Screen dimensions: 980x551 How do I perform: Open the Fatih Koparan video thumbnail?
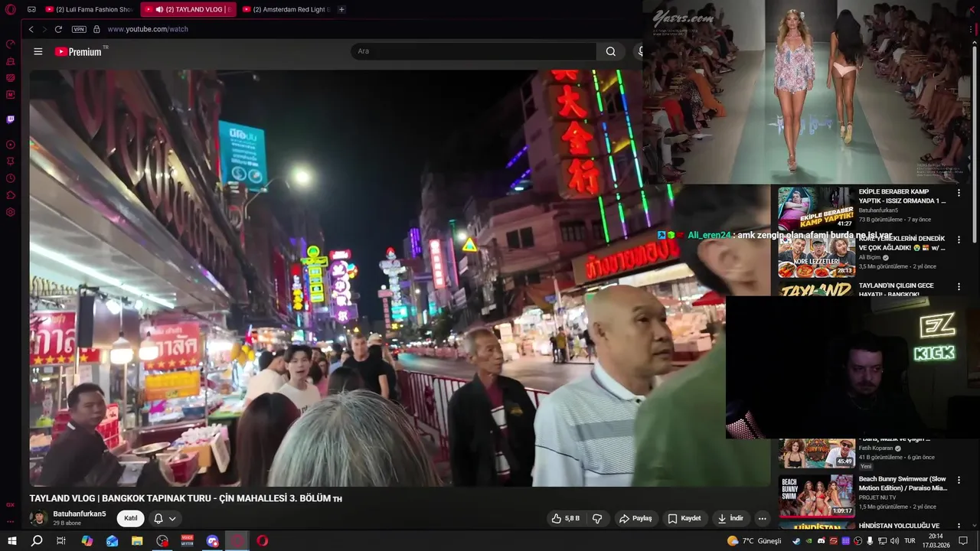(816, 452)
